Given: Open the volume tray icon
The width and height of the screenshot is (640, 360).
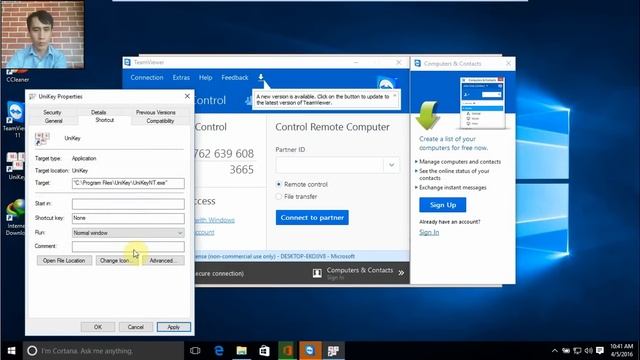Looking at the screenshot, I should pyautogui.click(x=588, y=351).
